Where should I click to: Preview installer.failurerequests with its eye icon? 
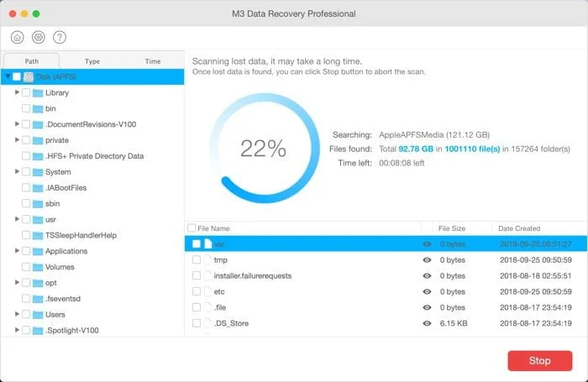click(x=427, y=276)
